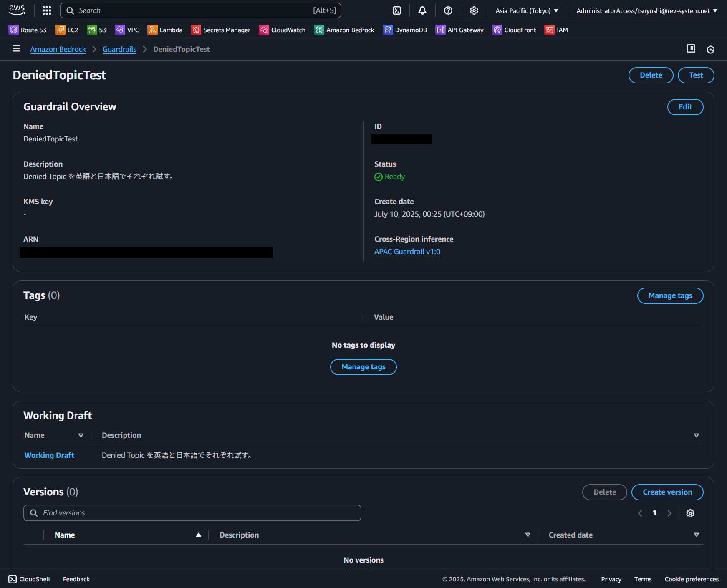Open the Versions table preferences gear
This screenshot has width=727, height=588.
tap(690, 513)
